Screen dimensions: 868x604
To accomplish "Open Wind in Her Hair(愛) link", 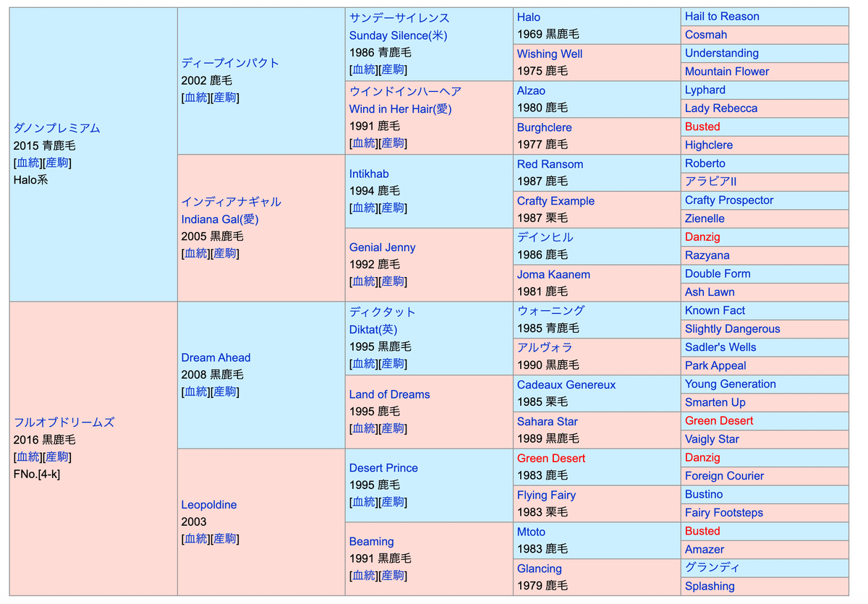I will [x=400, y=109].
